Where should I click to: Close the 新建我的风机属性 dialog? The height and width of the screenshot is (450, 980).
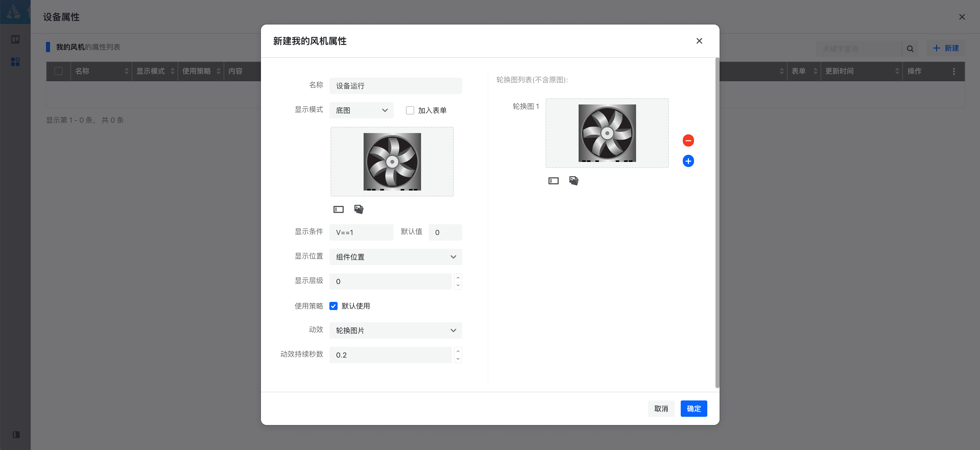pyautogui.click(x=699, y=41)
